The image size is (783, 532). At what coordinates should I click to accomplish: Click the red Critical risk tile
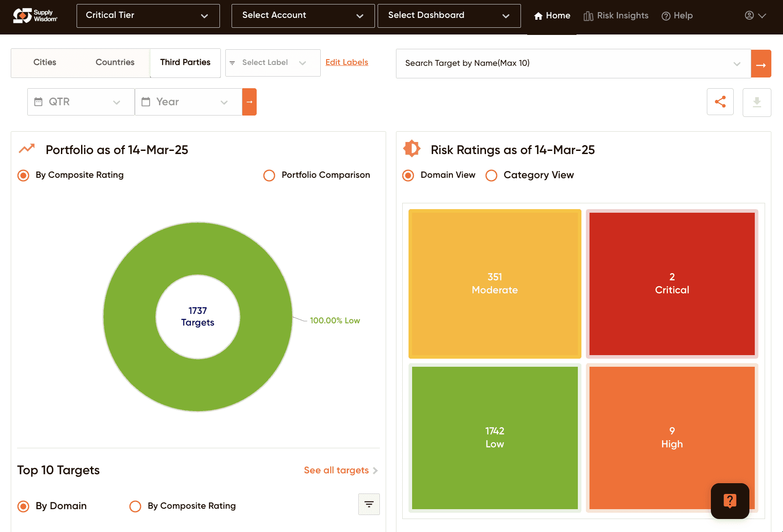click(672, 284)
